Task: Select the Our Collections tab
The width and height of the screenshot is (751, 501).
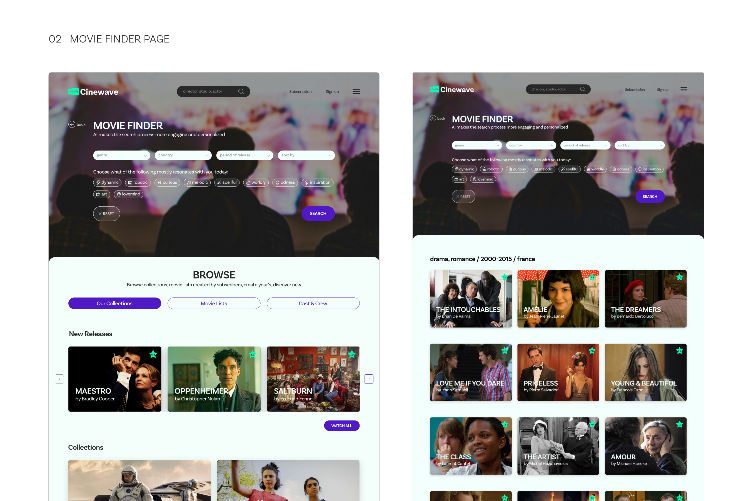Action: (114, 303)
